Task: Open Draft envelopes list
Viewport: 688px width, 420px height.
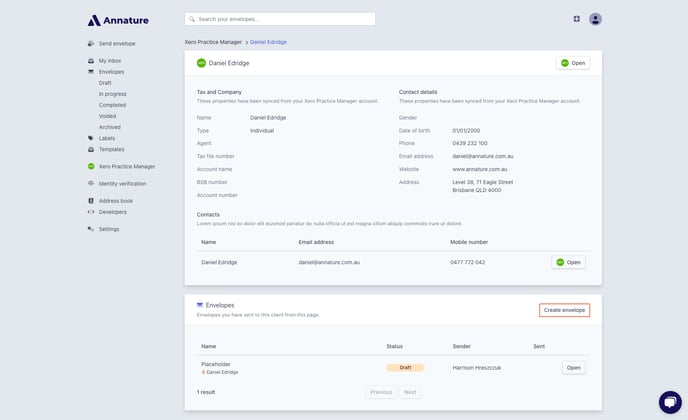Action: click(105, 83)
